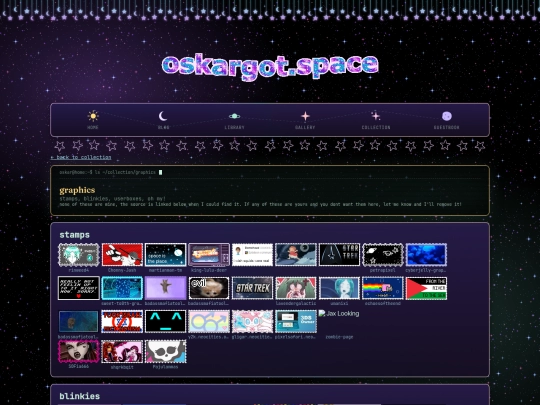The image size is (540, 405).
Task: Open the dark teal underwater face stamp
Action: pyautogui.click(x=79, y=321)
